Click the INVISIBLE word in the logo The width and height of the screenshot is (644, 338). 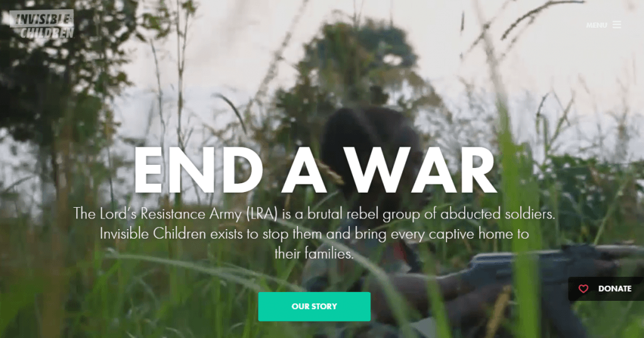(x=42, y=18)
